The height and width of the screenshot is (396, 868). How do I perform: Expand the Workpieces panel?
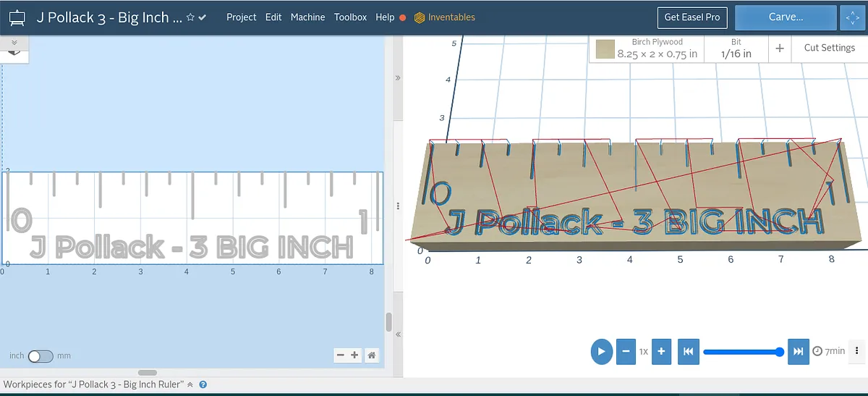pos(190,384)
